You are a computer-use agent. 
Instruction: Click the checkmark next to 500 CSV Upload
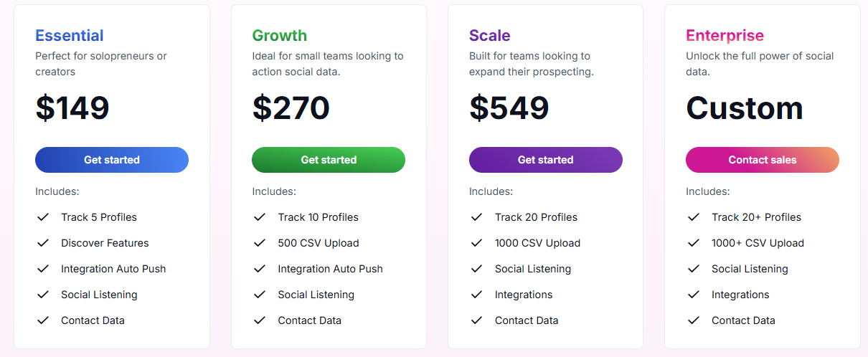coord(260,243)
